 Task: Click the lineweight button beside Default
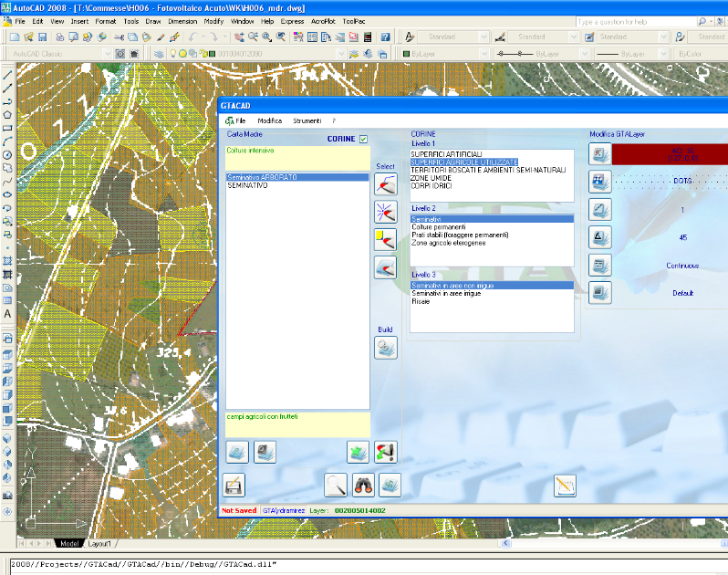(600, 293)
